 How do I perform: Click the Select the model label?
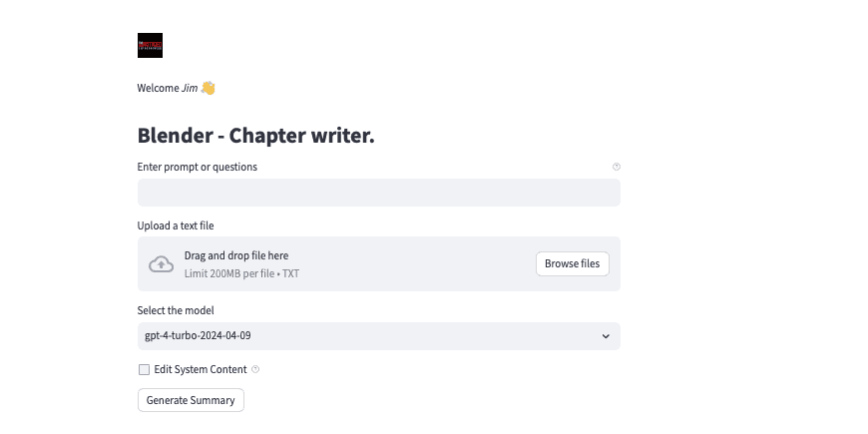[176, 310]
